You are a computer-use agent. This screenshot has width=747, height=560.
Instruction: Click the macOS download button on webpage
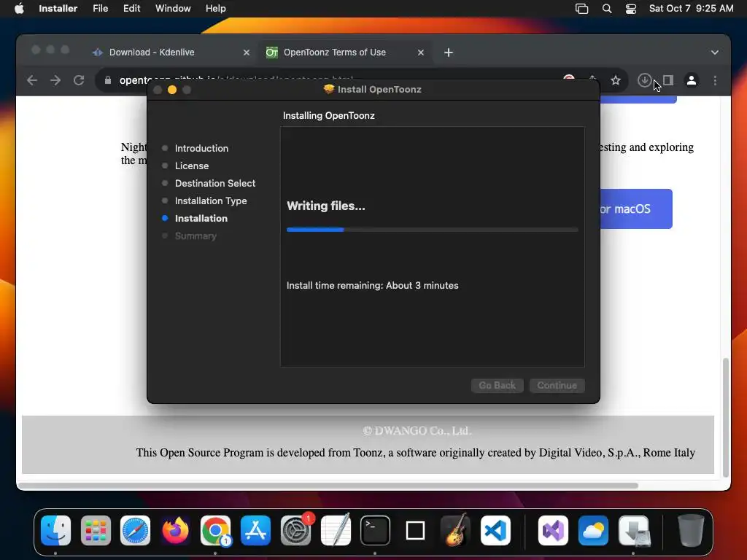click(635, 209)
